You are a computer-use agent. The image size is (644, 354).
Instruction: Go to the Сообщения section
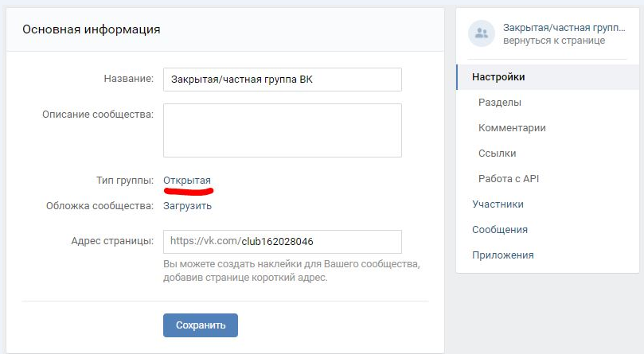click(500, 230)
